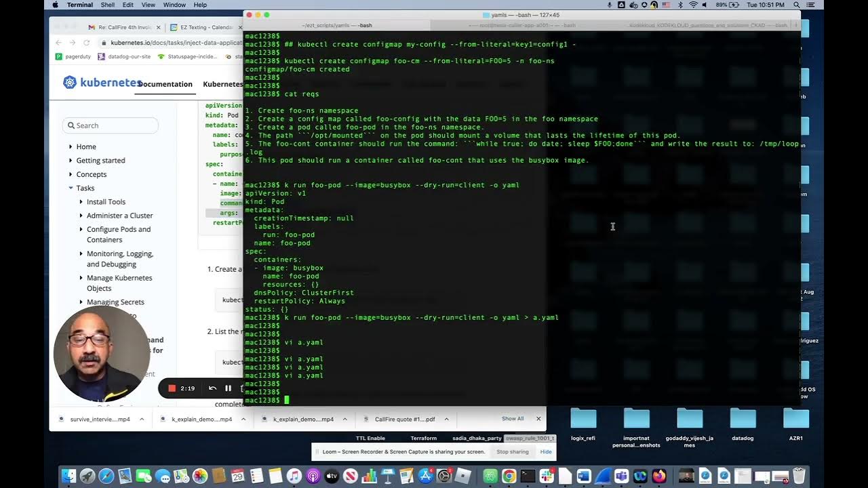The width and height of the screenshot is (868, 488).
Task: Click the Kubernetes logo in the browser
Action: pyautogui.click(x=102, y=83)
